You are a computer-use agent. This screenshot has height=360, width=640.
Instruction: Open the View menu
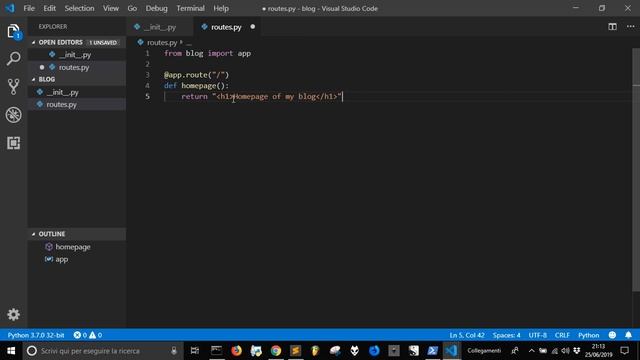111,8
